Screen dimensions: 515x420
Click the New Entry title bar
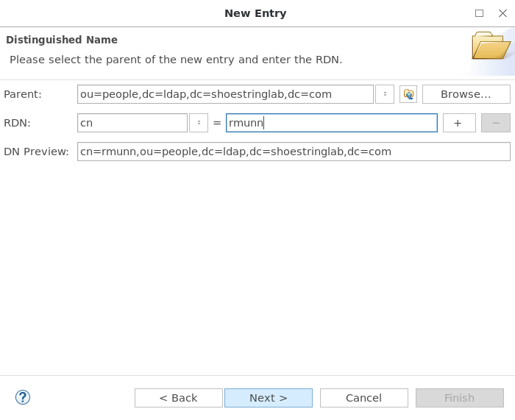(x=255, y=13)
